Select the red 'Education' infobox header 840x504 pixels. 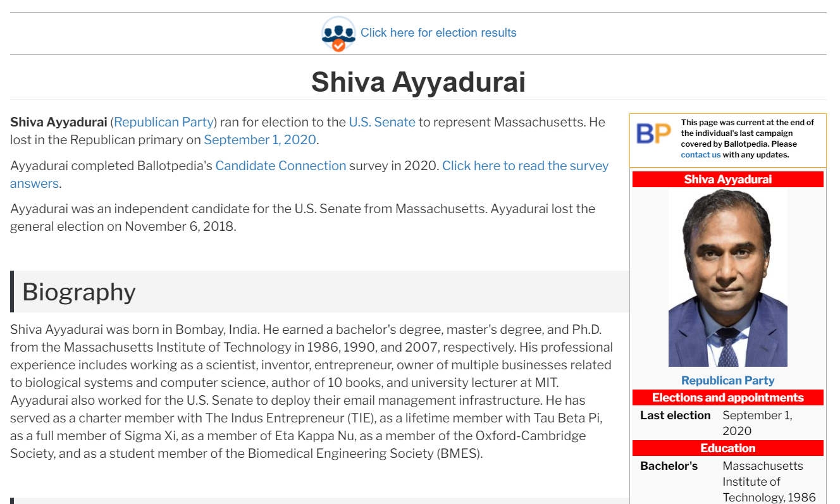pos(727,448)
